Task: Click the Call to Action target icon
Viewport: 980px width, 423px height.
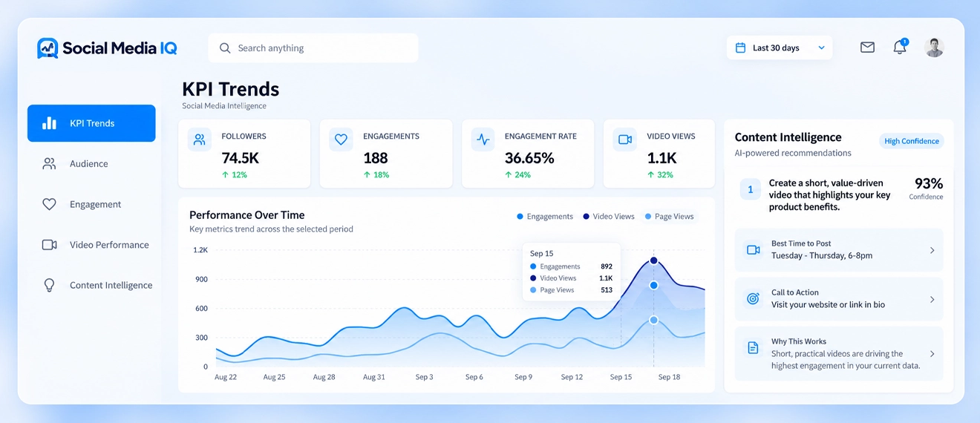Action: coord(753,298)
